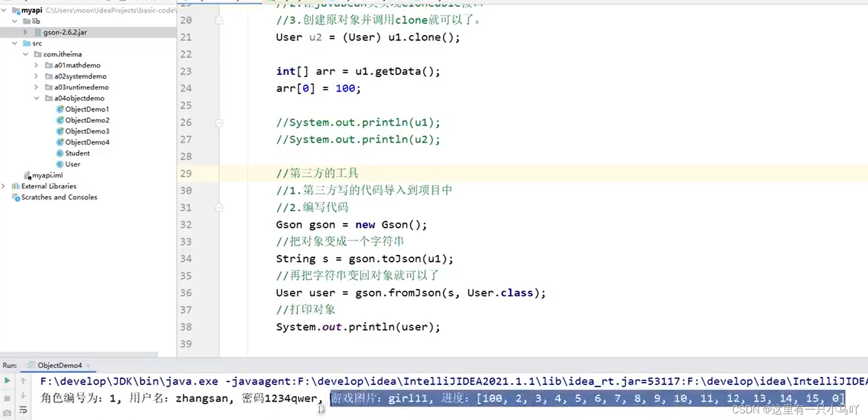Expand the a02systemdemo package arrow
Image resolution: width=868 pixels, height=420 pixels.
point(36,76)
